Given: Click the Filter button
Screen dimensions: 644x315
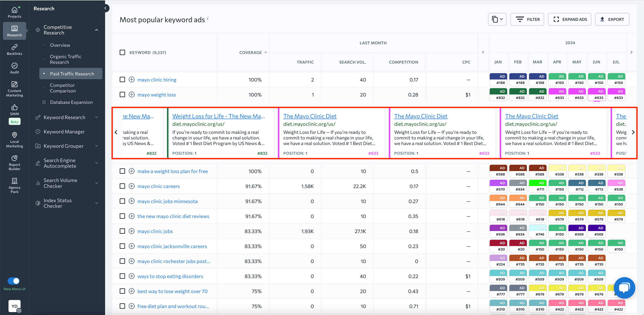Looking at the screenshot, I should 527,19.
